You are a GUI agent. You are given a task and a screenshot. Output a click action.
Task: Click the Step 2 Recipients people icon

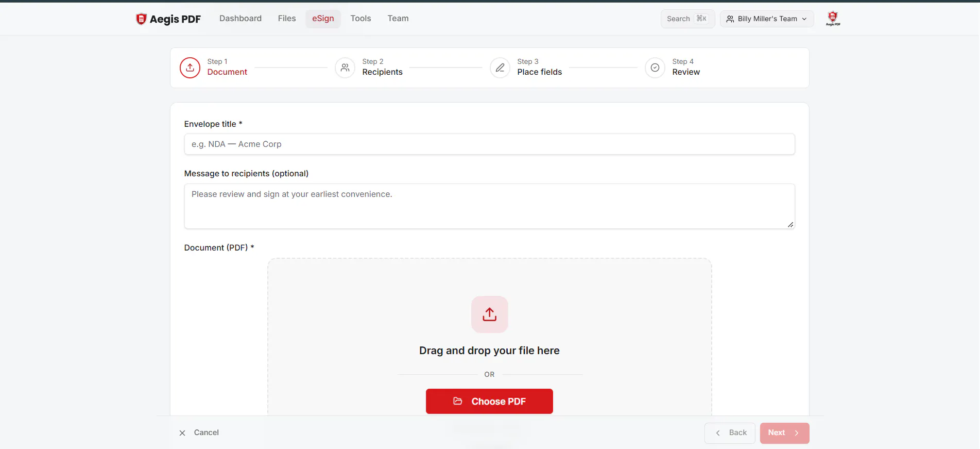tap(345, 68)
